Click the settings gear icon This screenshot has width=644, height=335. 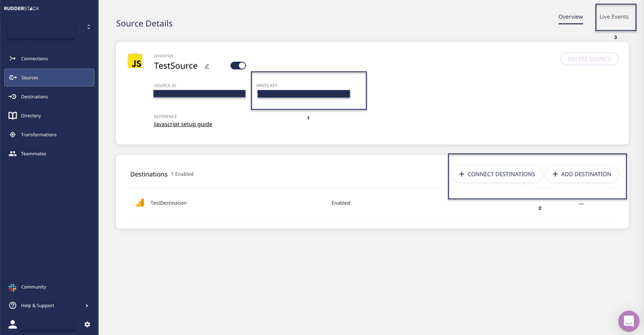(87, 324)
